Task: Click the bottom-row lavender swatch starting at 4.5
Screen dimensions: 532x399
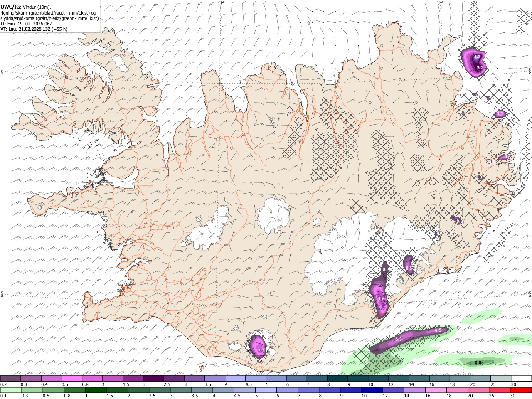Action: pos(244,390)
